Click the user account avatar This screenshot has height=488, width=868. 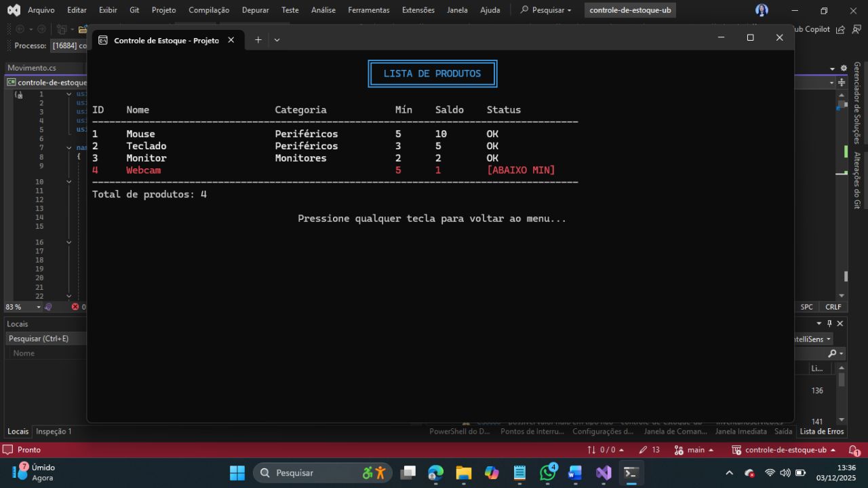762,10
